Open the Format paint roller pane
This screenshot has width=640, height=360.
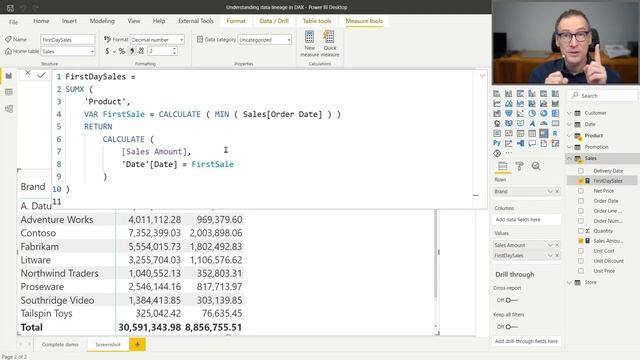(x=520, y=166)
